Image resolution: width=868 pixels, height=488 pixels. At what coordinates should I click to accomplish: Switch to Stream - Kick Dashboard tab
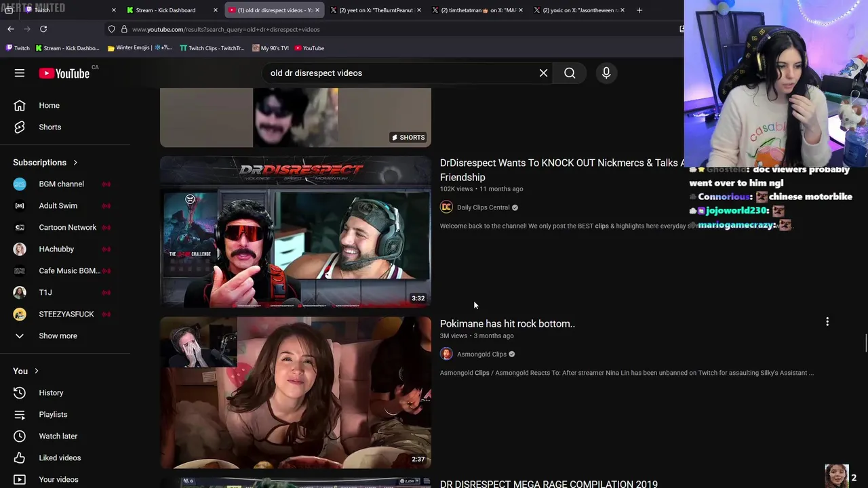tap(172, 10)
